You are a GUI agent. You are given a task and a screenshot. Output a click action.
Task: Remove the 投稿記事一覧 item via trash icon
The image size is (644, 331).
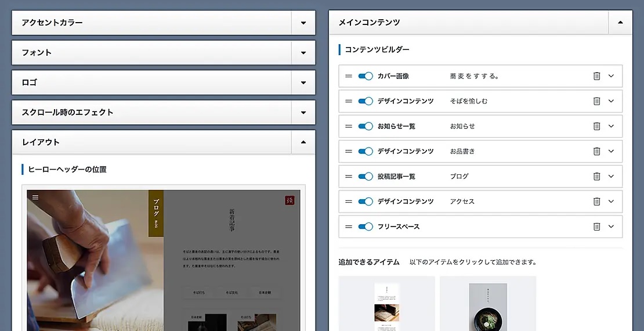click(596, 177)
